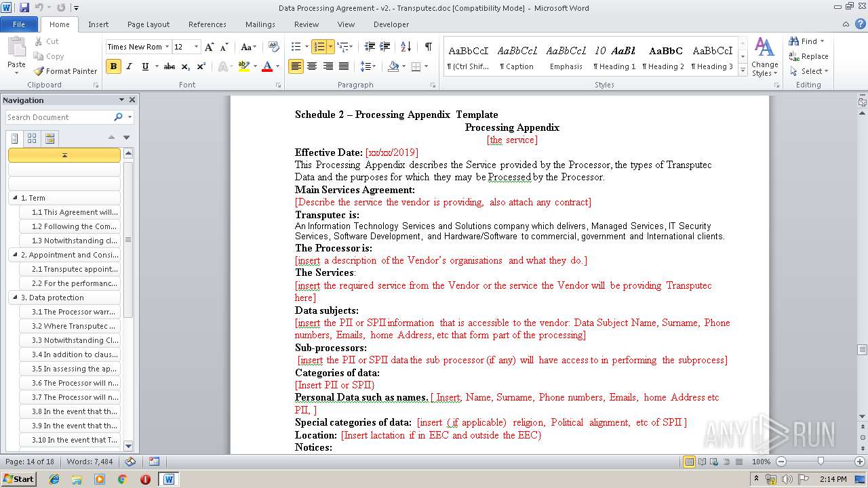Show headings view in Navigation pane
The height and width of the screenshot is (488, 868).
(15, 138)
